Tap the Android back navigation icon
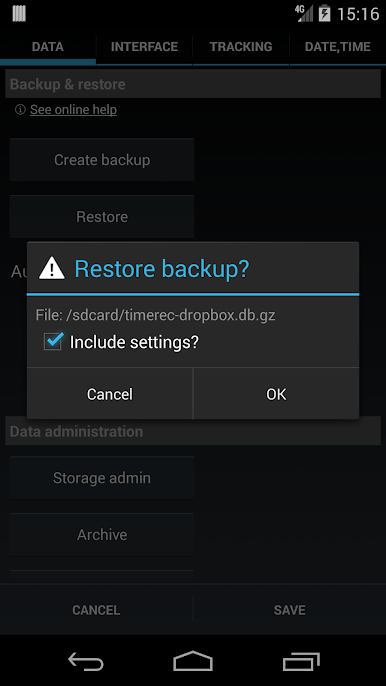 (x=86, y=661)
